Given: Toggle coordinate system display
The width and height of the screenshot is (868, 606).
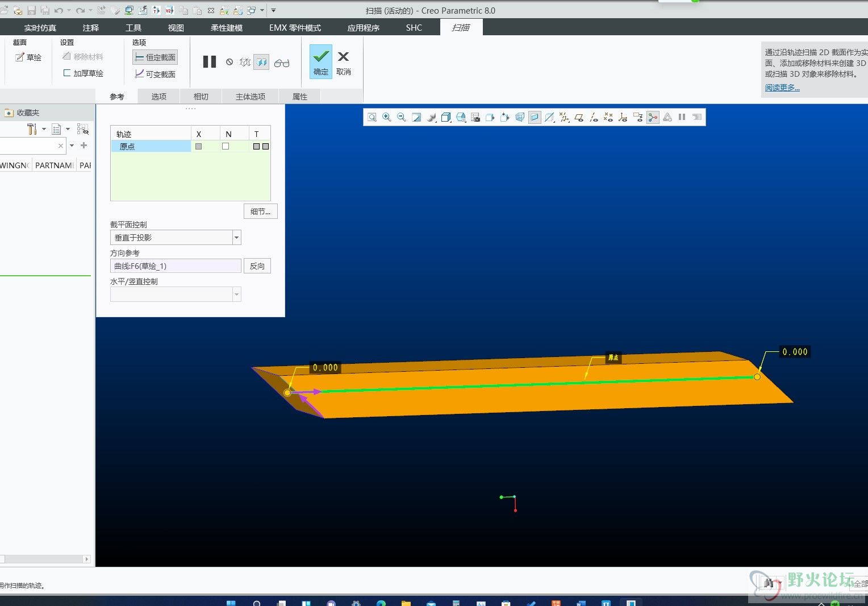Looking at the screenshot, I should click(x=623, y=117).
